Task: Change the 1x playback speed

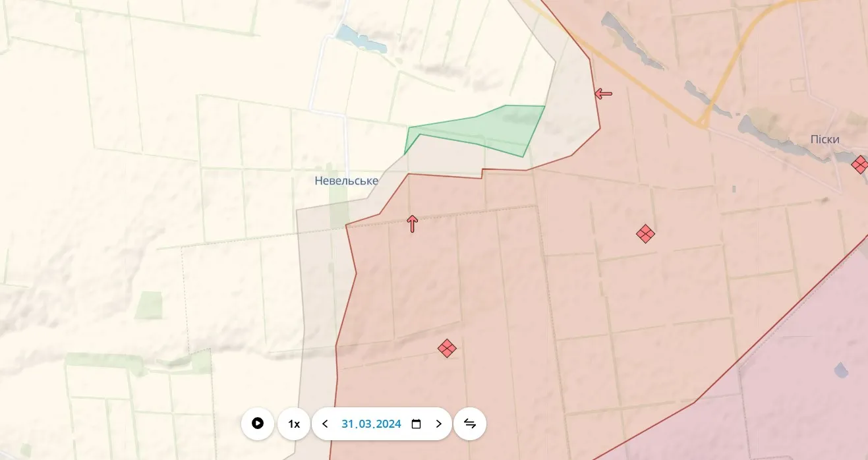Action: [x=294, y=424]
